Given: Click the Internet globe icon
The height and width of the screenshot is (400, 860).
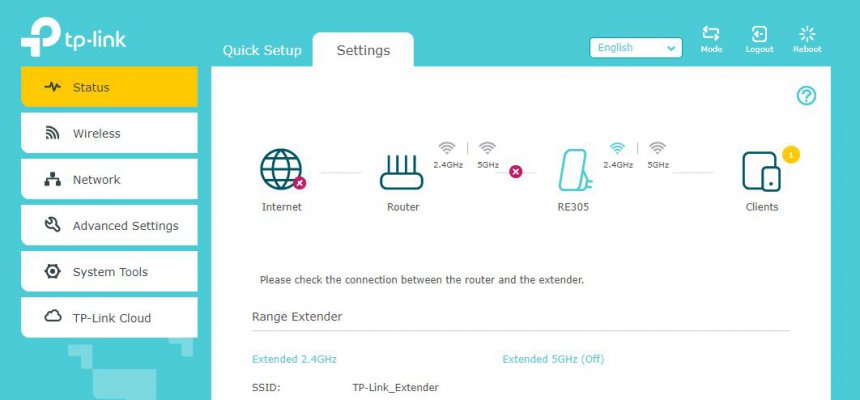Looking at the screenshot, I should click(281, 170).
